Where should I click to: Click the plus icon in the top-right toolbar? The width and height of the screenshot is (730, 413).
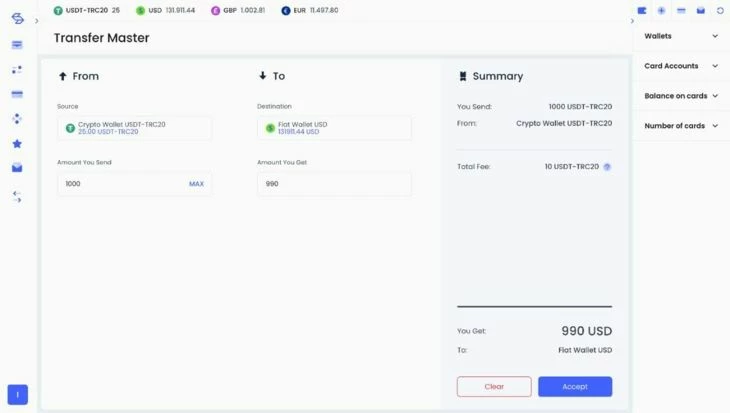click(x=662, y=11)
